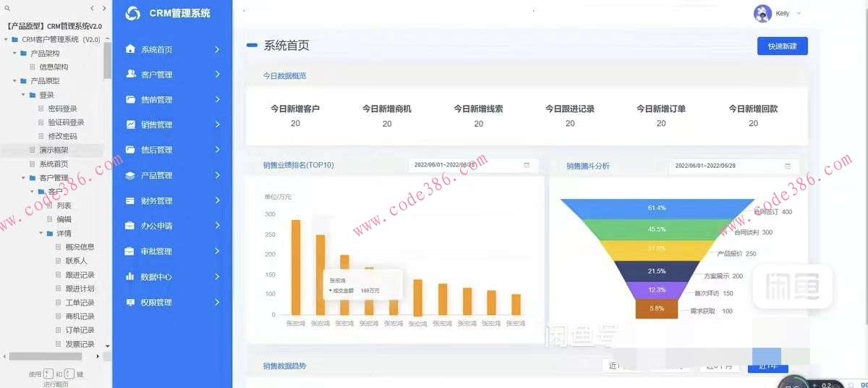
Task: Click the 数据中心 bar chart icon
Action: (x=130, y=277)
